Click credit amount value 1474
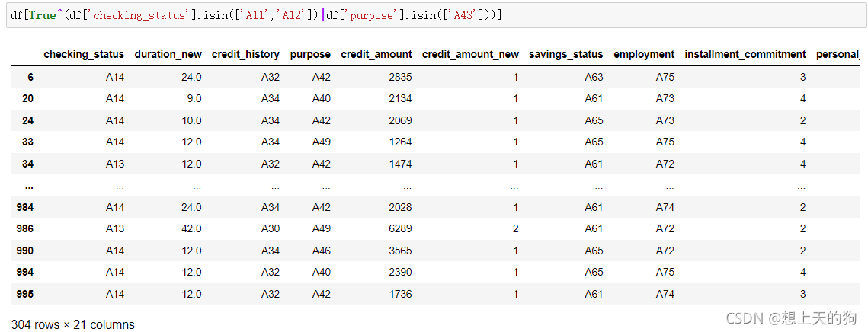The width and height of the screenshot is (868, 332). click(x=400, y=164)
